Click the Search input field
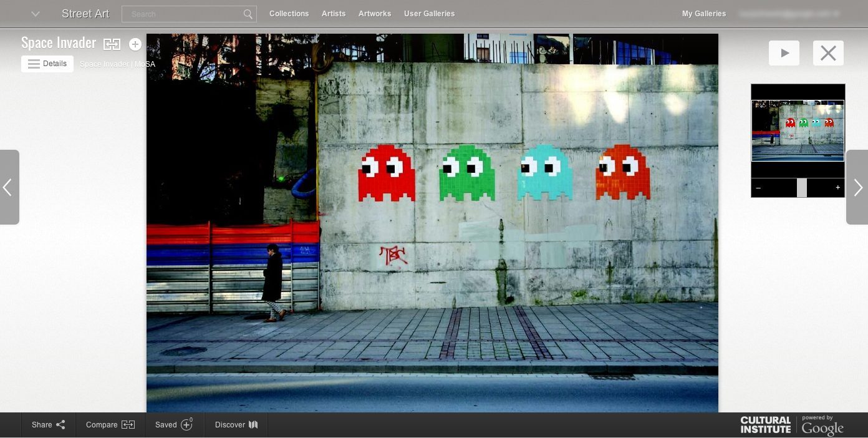This screenshot has height=438, width=868. [182, 14]
